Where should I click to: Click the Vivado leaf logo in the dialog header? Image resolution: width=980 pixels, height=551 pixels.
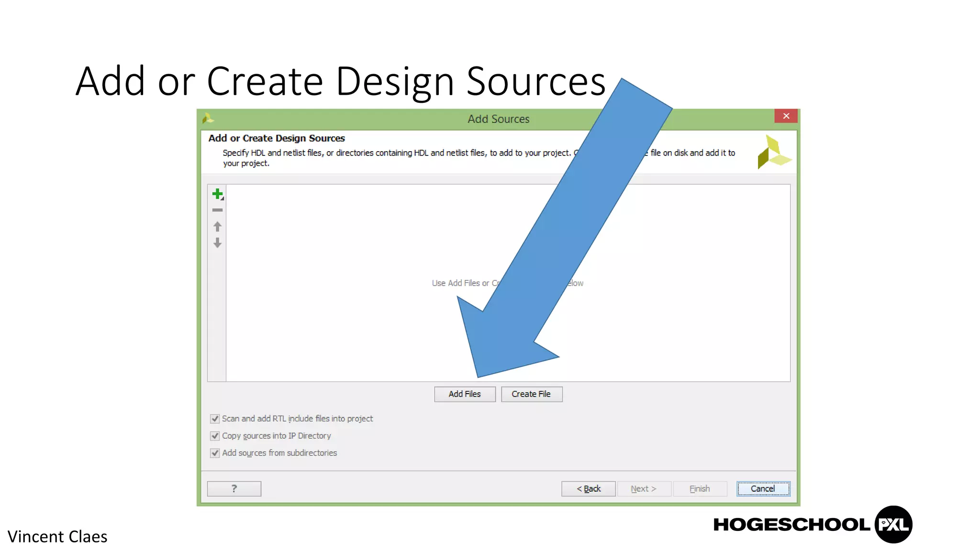pos(773,152)
